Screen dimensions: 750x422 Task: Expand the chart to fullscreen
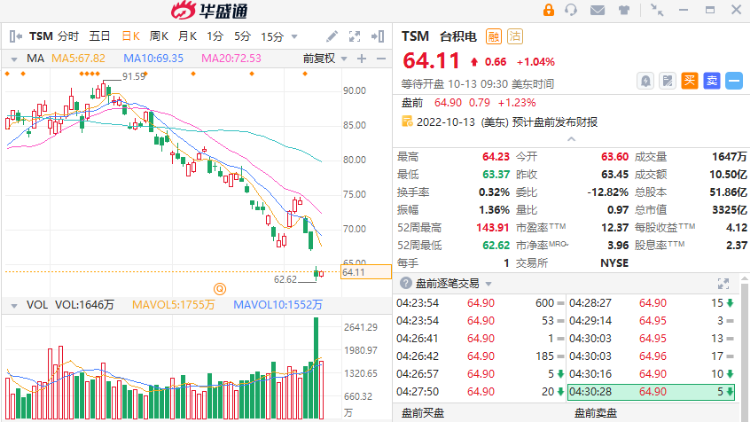[x=354, y=36]
